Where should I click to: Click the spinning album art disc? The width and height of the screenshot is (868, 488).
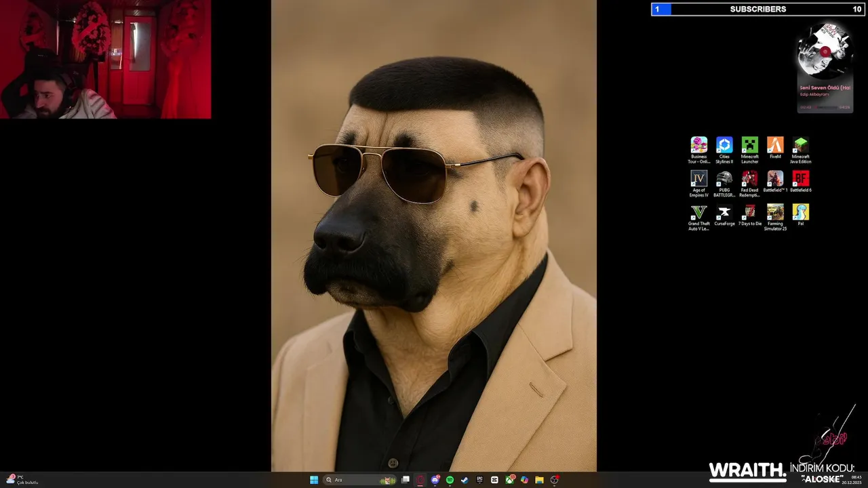pos(825,50)
